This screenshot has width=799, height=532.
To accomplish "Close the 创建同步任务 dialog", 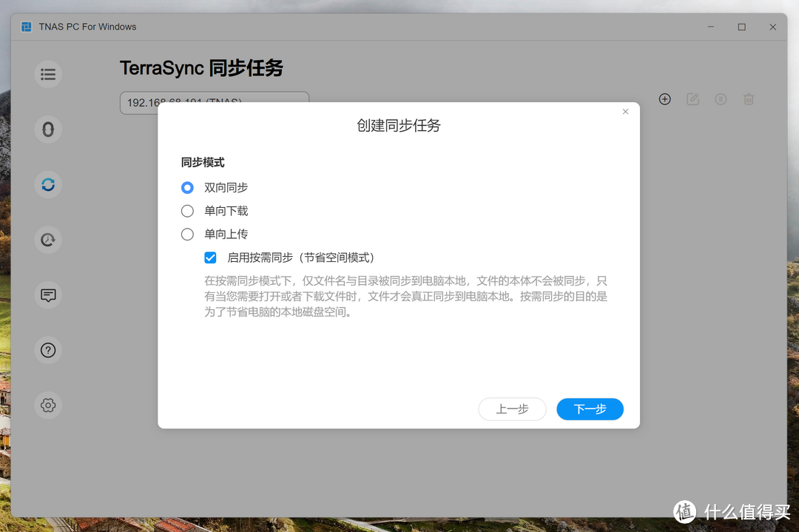I will 625,112.
